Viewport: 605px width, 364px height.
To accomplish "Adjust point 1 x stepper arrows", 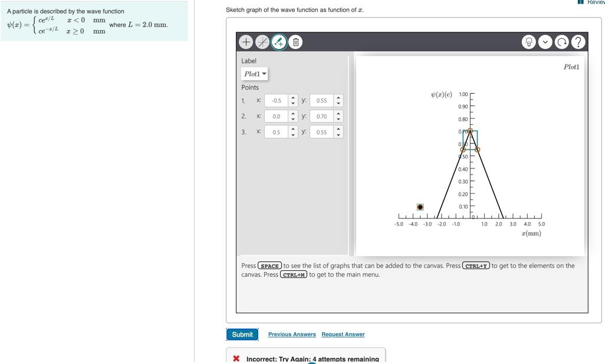I will tap(293, 101).
